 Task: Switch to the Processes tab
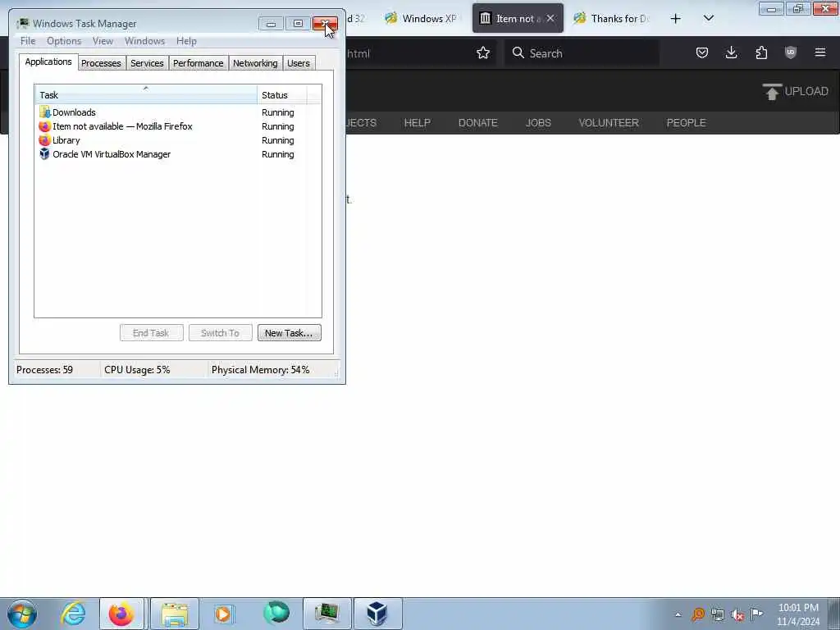coord(101,63)
